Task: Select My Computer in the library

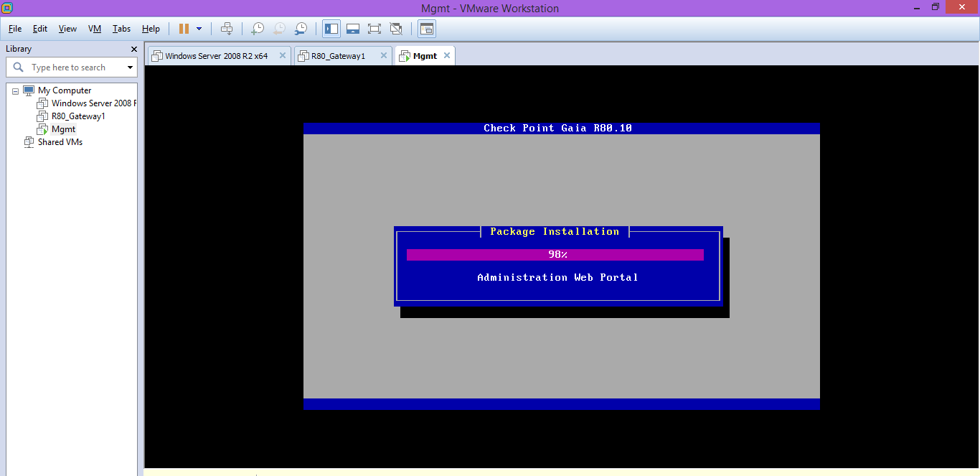Action: point(65,90)
